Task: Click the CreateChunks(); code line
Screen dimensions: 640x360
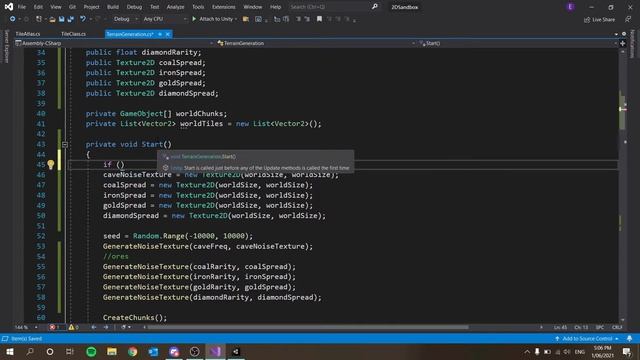Action: coord(135,318)
